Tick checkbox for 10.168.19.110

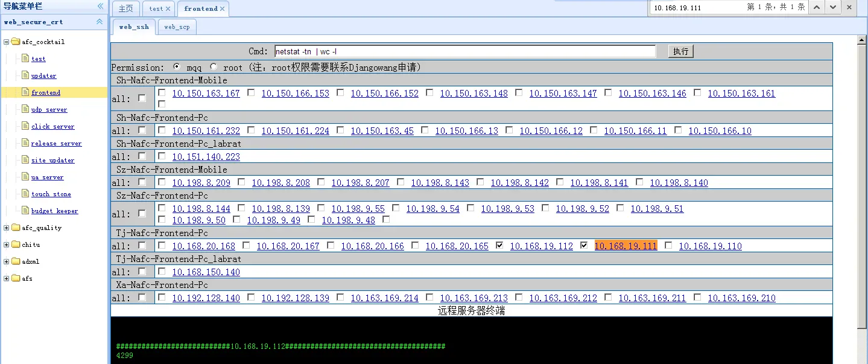point(668,245)
